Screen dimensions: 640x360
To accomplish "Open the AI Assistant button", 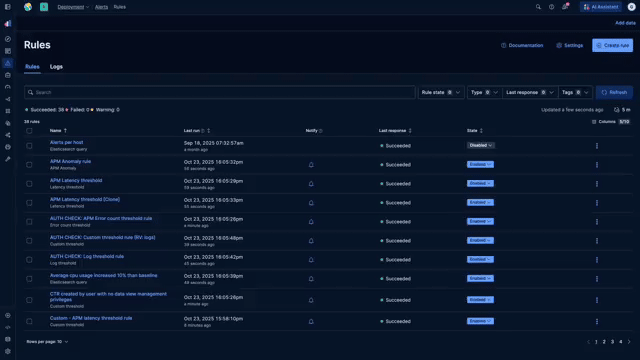I will (601, 7).
